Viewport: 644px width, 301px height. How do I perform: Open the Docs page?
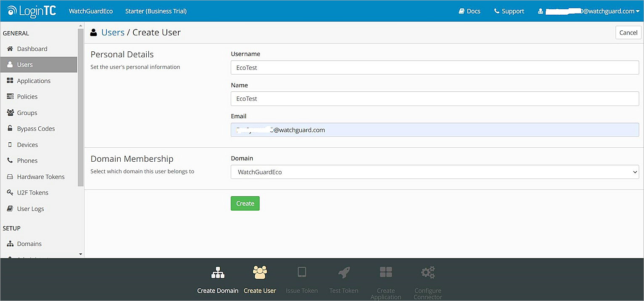pyautogui.click(x=469, y=11)
